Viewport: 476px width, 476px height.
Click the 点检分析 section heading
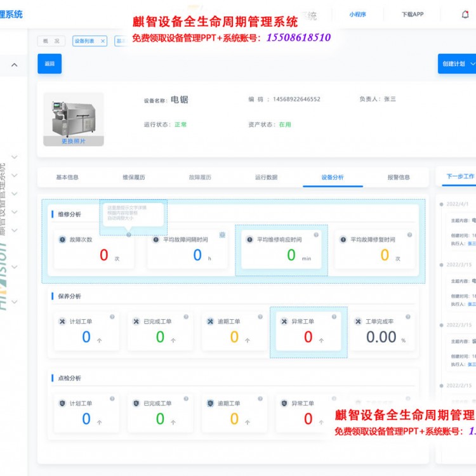click(x=70, y=378)
